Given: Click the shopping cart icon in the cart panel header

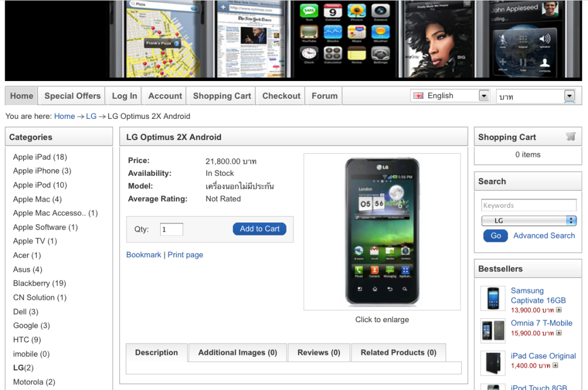Looking at the screenshot, I should click(x=570, y=137).
